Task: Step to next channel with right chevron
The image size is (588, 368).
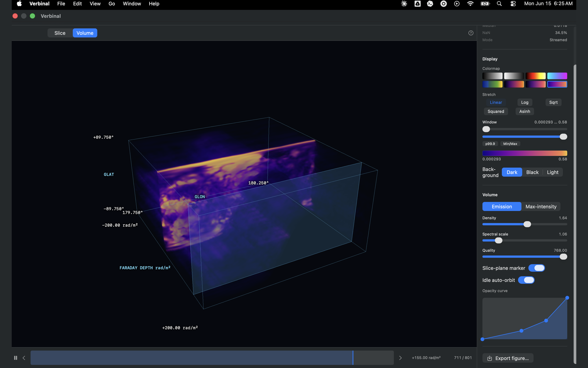Action: pos(400,358)
